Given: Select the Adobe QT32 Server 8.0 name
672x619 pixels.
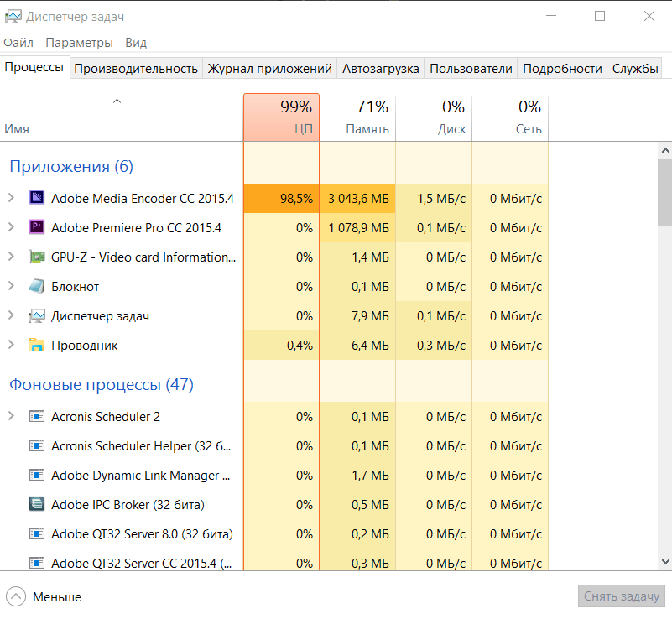Looking at the screenshot, I should 142,534.
